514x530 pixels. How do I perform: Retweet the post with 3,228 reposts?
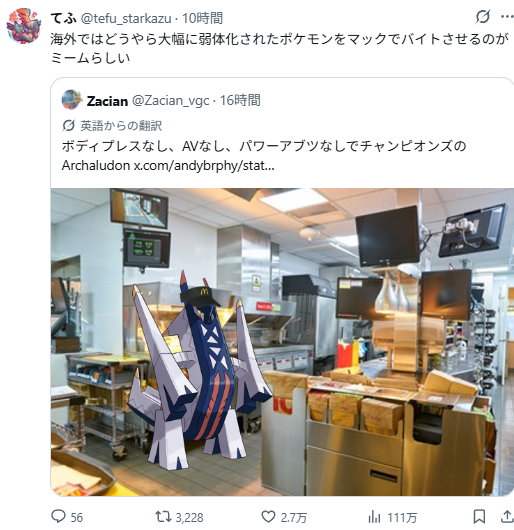pos(162,516)
